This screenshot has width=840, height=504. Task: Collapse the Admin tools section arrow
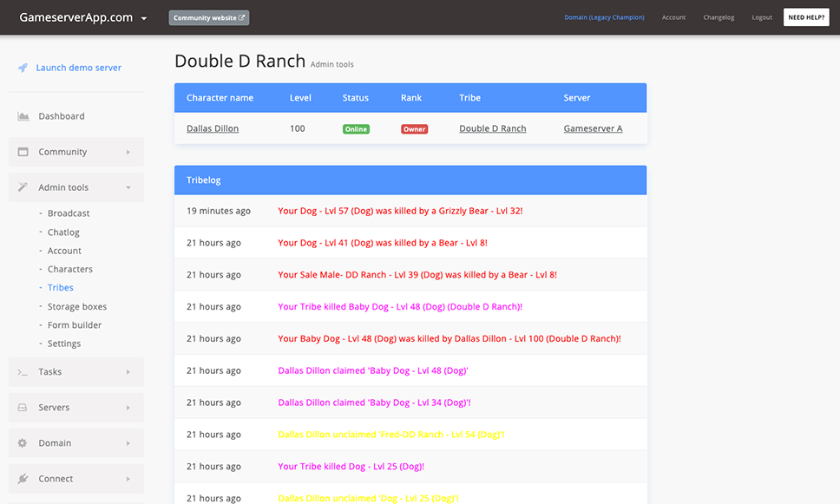tap(128, 187)
